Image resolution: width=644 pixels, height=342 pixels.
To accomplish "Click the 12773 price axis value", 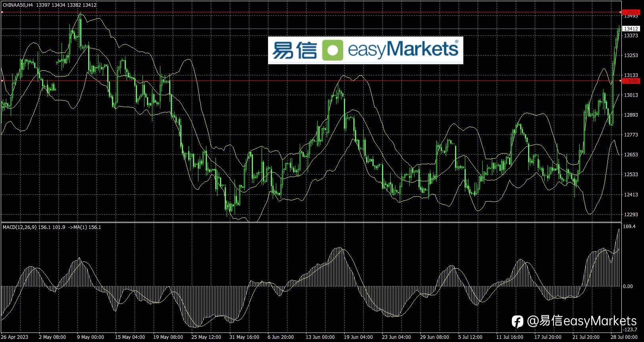I will click(631, 135).
